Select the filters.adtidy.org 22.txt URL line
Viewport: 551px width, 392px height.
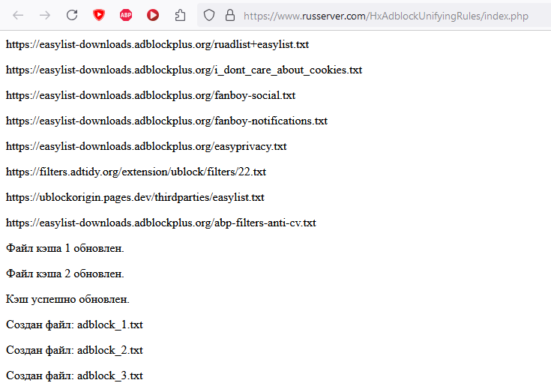136,172
